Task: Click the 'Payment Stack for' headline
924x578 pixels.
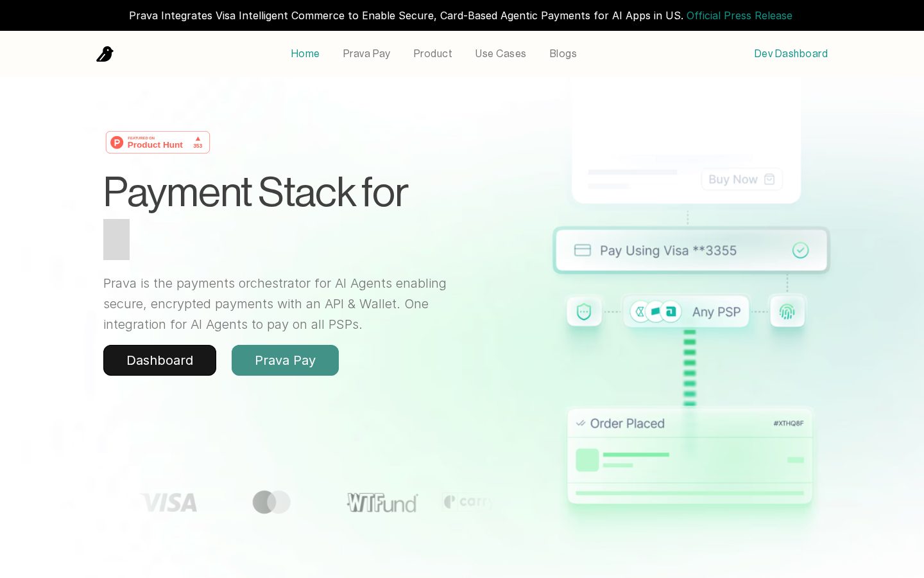Action: coord(255,191)
